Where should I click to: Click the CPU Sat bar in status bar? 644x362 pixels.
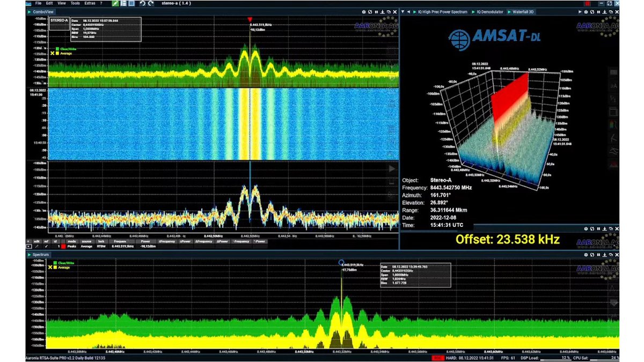pos(605,358)
